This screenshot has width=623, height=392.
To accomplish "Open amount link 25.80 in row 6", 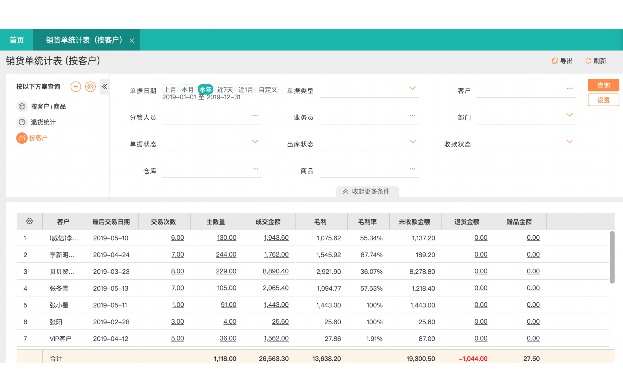I will tap(280, 322).
